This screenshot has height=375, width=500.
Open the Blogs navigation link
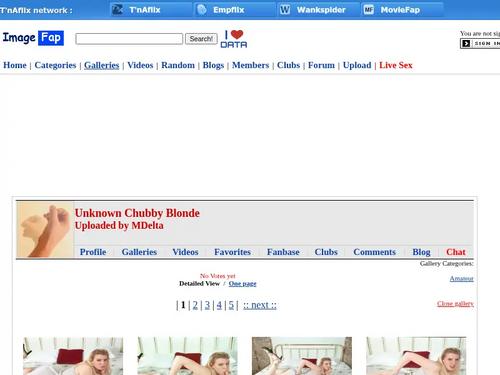pos(213,65)
